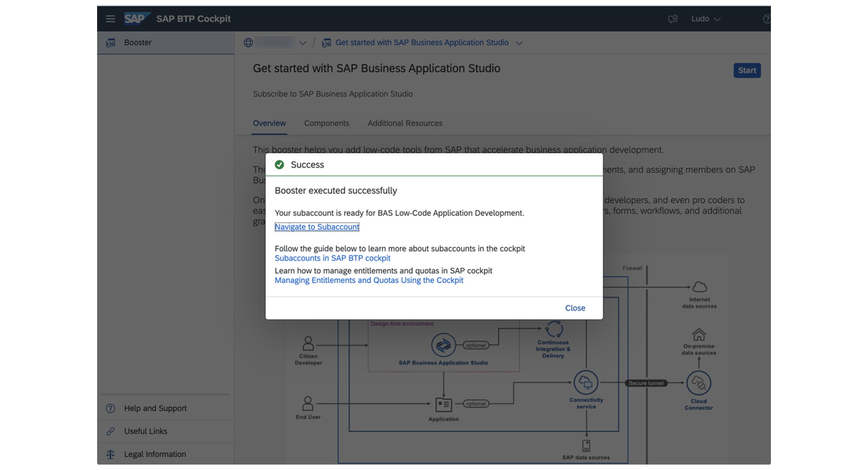The height and width of the screenshot is (470, 868).
Task: Open Subaccounts in SAP BTP cockpit link
Action: coord(333,258)
